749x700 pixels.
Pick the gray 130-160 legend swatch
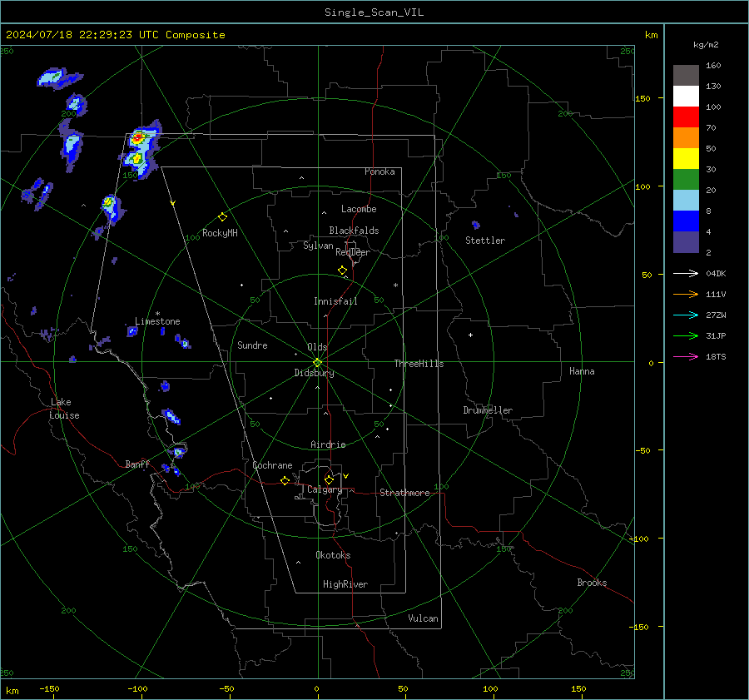686,76
